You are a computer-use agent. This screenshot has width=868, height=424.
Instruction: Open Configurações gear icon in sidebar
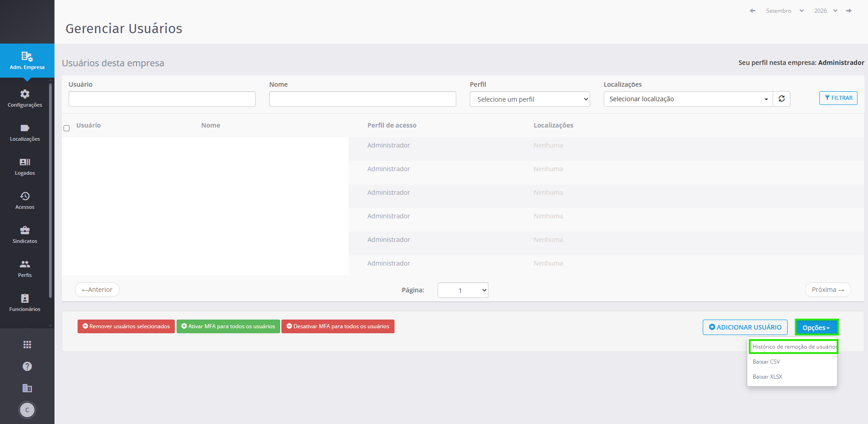(25, 94)
